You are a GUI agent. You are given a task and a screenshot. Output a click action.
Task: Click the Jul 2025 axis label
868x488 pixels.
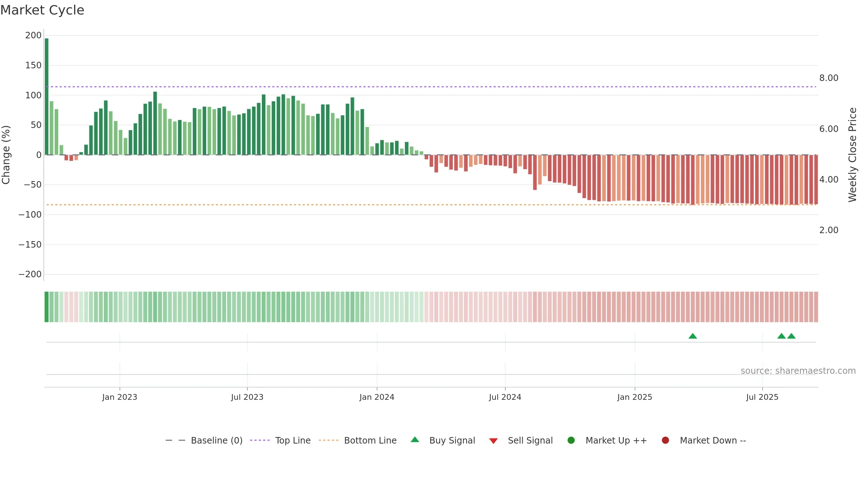[762, 397]
